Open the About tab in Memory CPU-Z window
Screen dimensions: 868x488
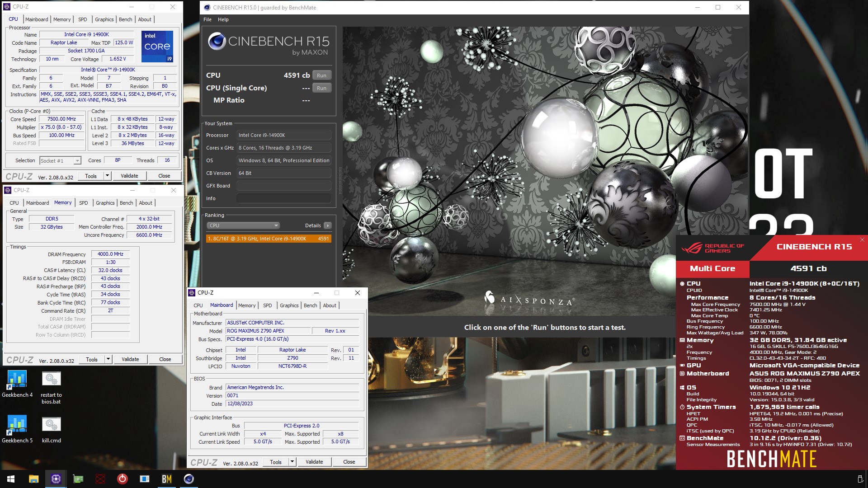(146, 203)
